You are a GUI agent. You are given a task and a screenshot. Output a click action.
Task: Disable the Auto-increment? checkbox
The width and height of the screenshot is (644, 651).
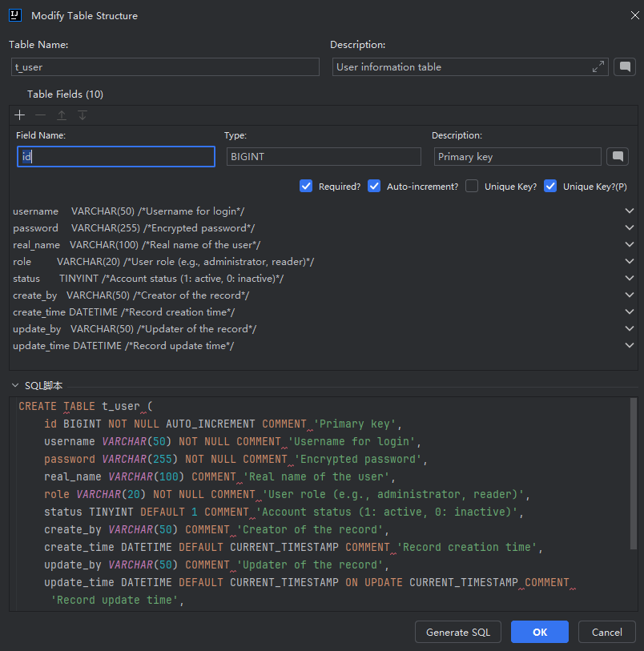tap(374, 186)
